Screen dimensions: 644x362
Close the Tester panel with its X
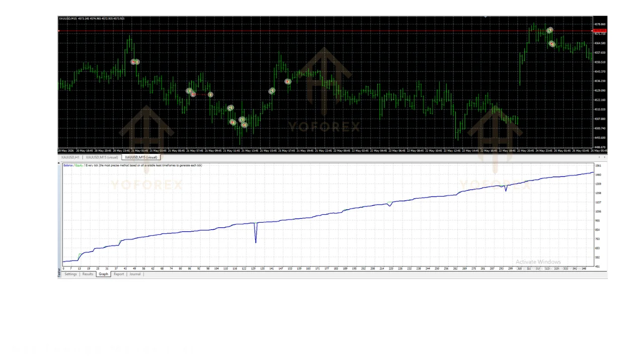(59, 163)
